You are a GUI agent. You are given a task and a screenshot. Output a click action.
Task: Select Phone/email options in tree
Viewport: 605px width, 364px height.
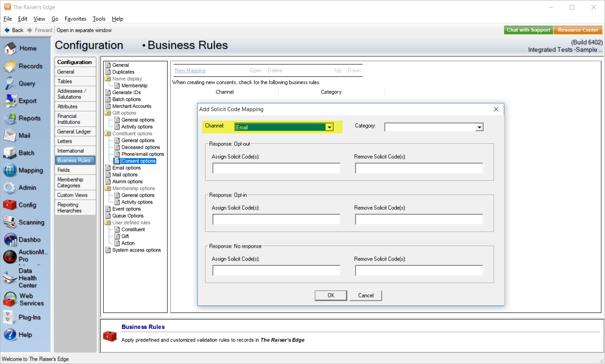coord(143,154)
